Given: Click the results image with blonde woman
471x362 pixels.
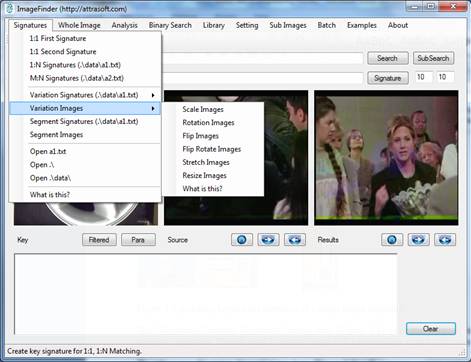Looking at the screenshot, I should 386,158.
